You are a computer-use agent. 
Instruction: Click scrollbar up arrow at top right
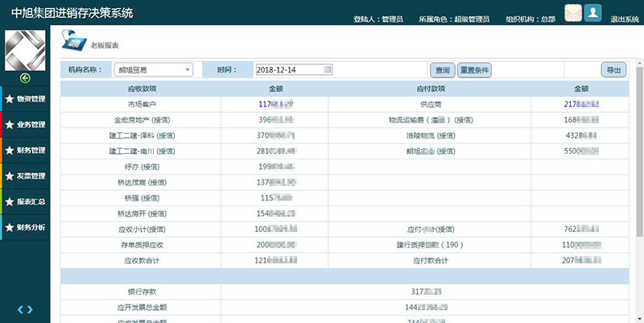point(639,63)
